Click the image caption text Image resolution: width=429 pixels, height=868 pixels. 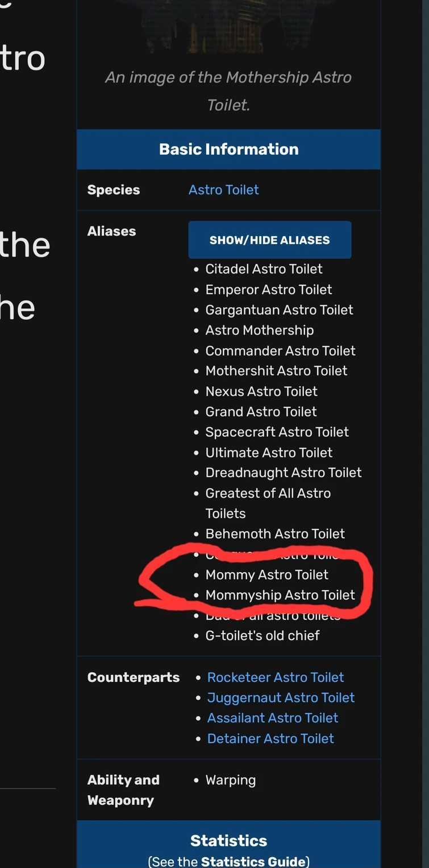coord(228,91)
